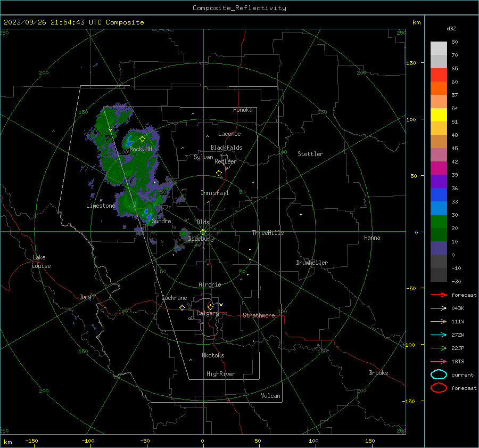The height and width of the screenshot is (448, 479).
Task: Select the purple 36-39 dBZ swatch
Action: tap(439, 181)
